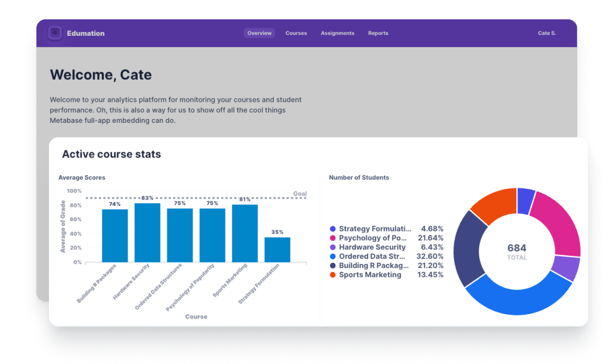Open the Assignments tab
Image resolution: width=613 pixels, height=364 pixels.
pos(337,33)
